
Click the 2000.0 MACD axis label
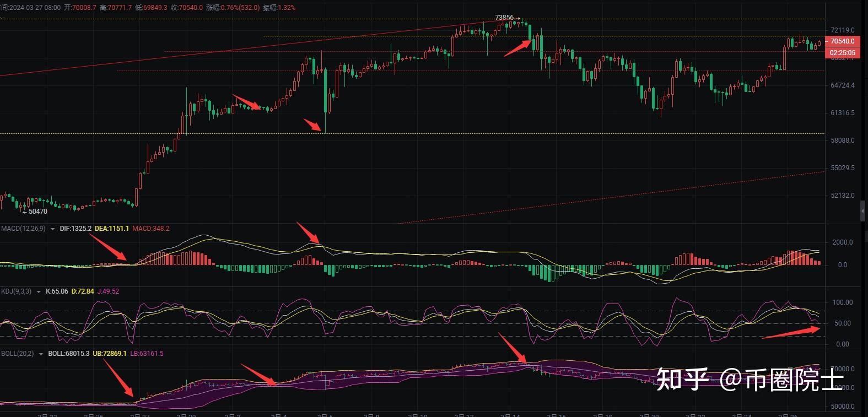(x=843, y=242)
